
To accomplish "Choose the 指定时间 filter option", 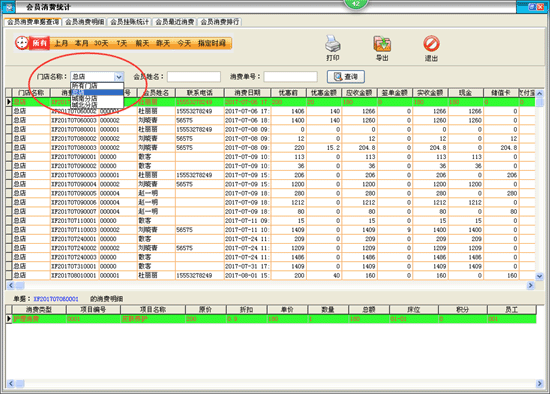I will [212, 43].
